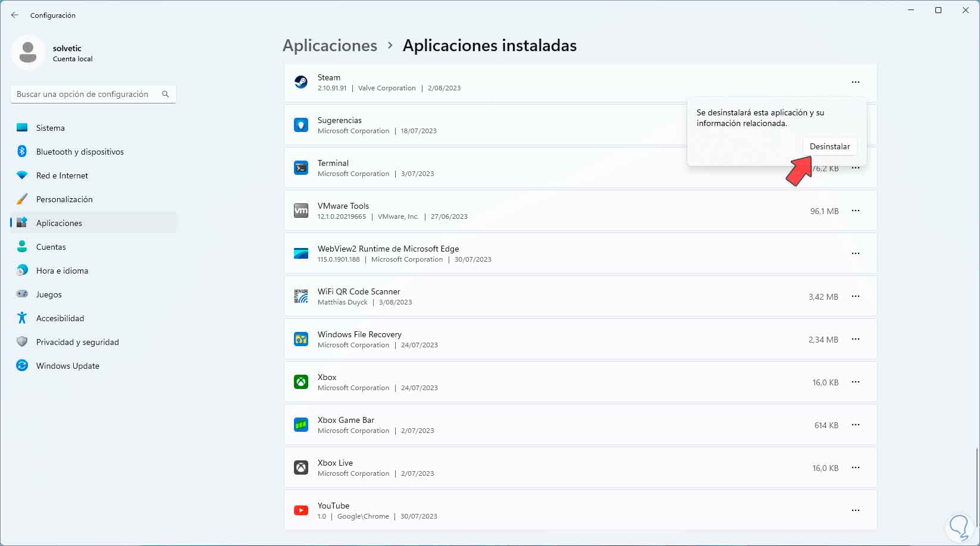Viewport: 980px width, 546px height.
Task: Click the Privacidad y seguridad shield icon
Action: point(22,342)
